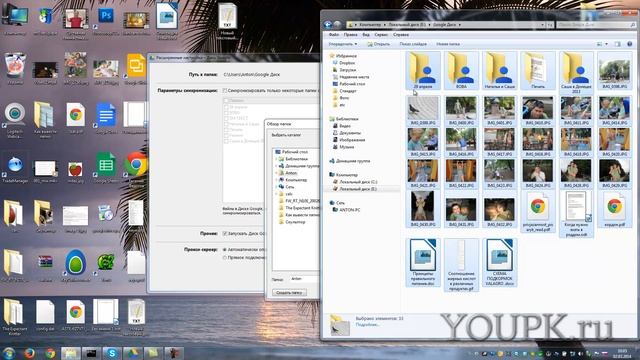Click 'Открыть' in the Explorer toolbar
Viewport: 640px width, 360px height.
pyautogui.click(x=378, y=44)
